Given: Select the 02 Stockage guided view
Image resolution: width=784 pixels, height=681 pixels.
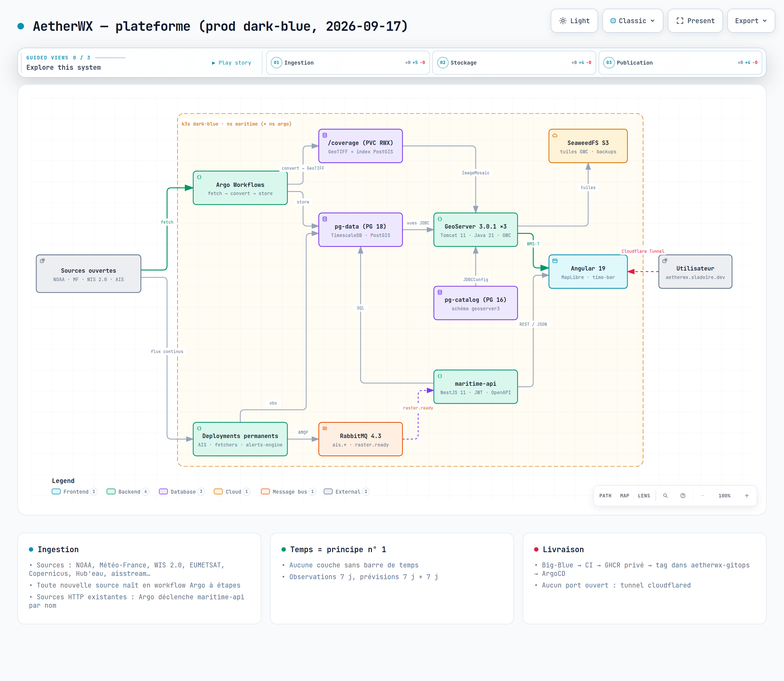Looking at the screenshot, I should tap(514, 63).
